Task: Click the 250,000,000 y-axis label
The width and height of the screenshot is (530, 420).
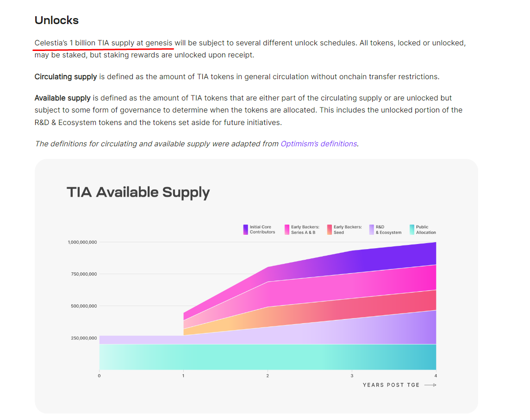Action: point(84,338)
